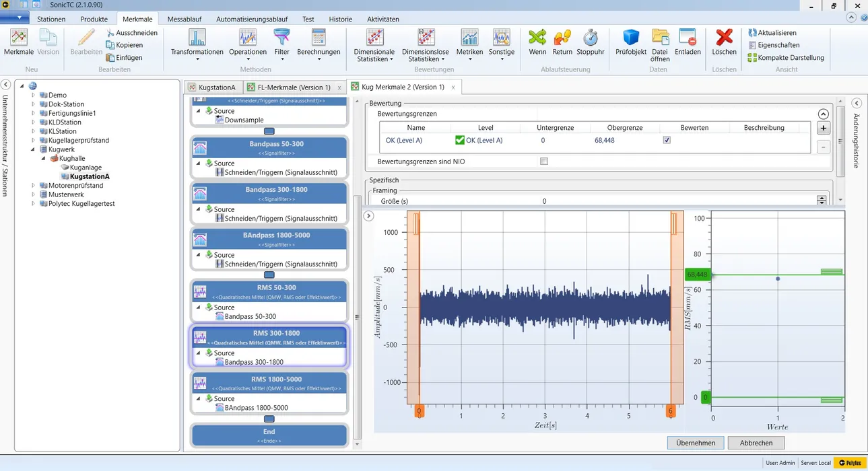Open the Sonstige evaluation menu
868x471 pixels.
pyautogui.click(x=502, y=44)
